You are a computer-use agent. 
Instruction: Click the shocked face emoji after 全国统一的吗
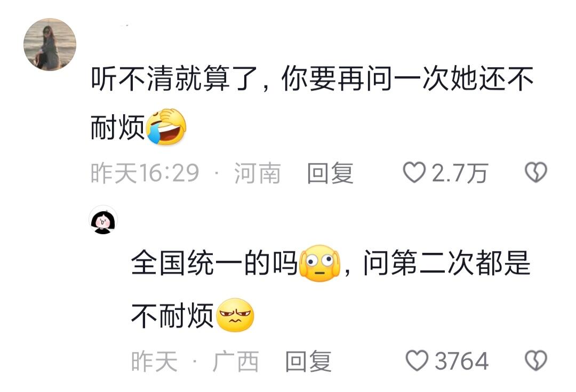pos(320,263)
